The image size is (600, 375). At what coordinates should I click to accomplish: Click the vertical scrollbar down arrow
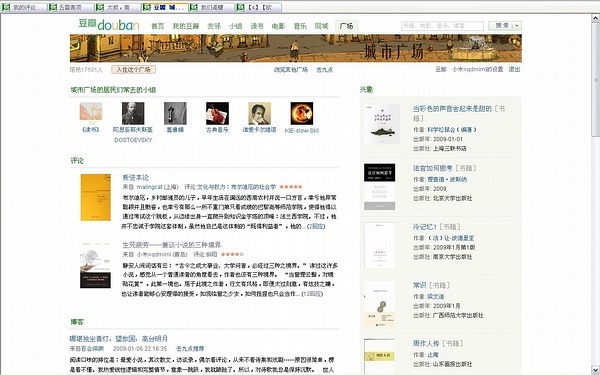point(596,370)
